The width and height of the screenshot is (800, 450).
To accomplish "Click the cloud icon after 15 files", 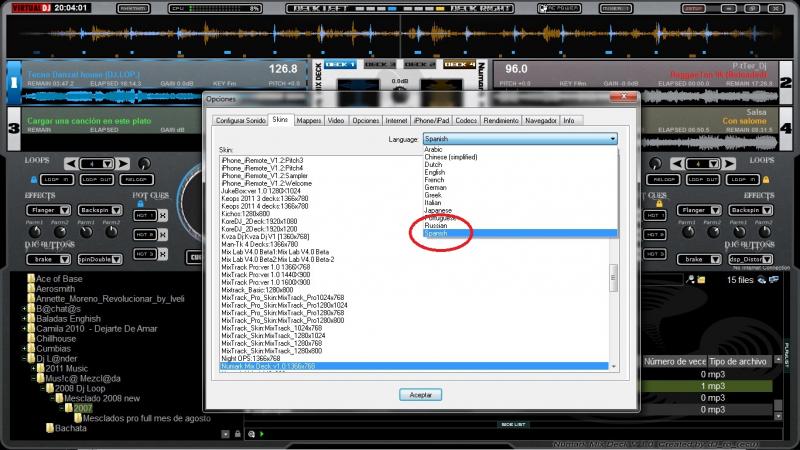I will [762, 280].
